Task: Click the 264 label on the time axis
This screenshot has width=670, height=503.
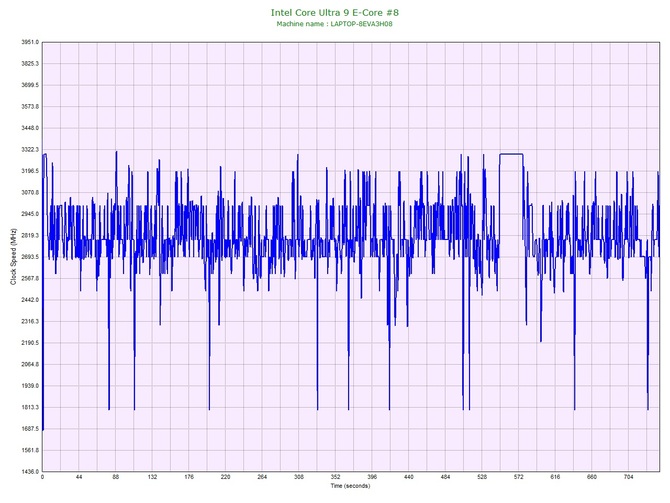Action: tap(262, 477)
